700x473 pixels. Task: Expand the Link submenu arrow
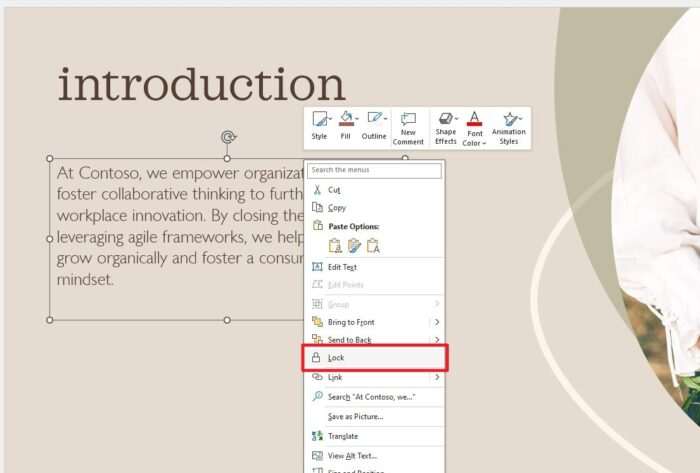coord(437,377)
